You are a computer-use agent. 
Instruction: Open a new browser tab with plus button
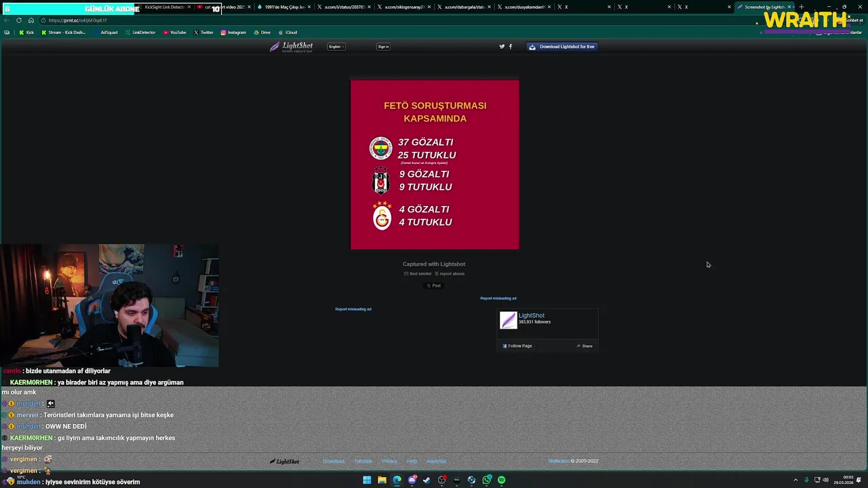click(x=802, y=7)
